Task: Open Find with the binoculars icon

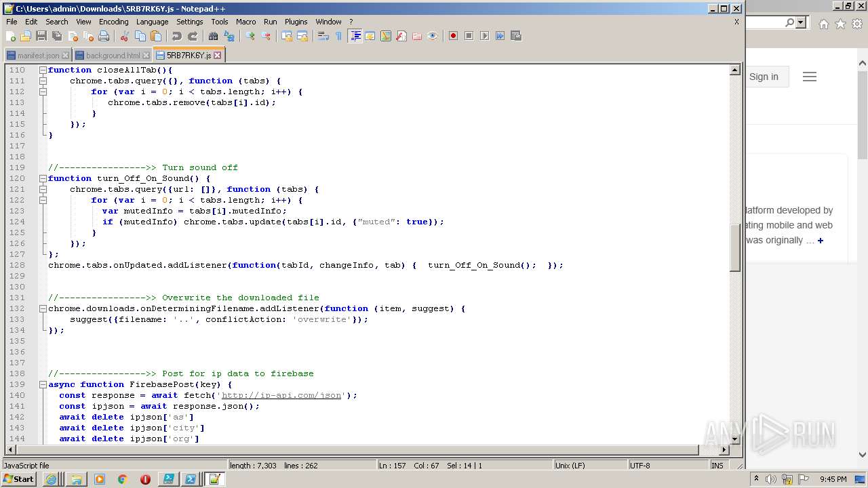Action: point(214,36)
